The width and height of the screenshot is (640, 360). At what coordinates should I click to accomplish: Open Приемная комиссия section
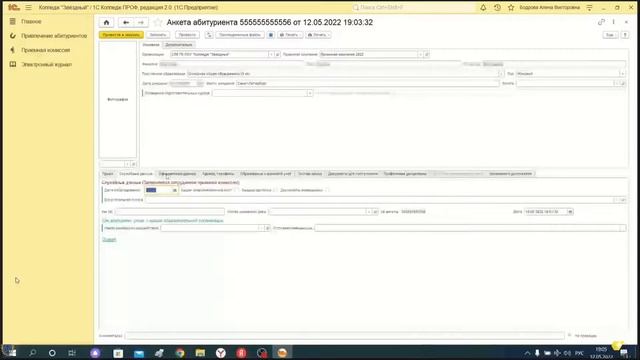(45, 50)
